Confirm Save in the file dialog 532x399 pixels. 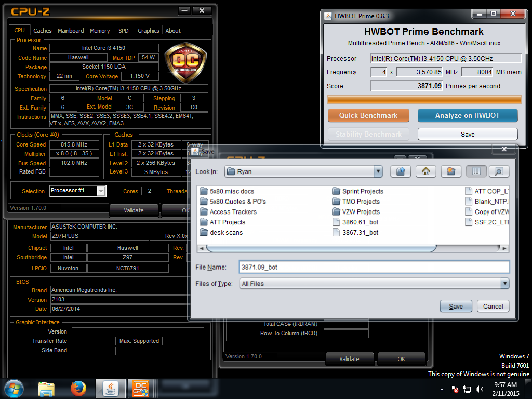point(456,307)
